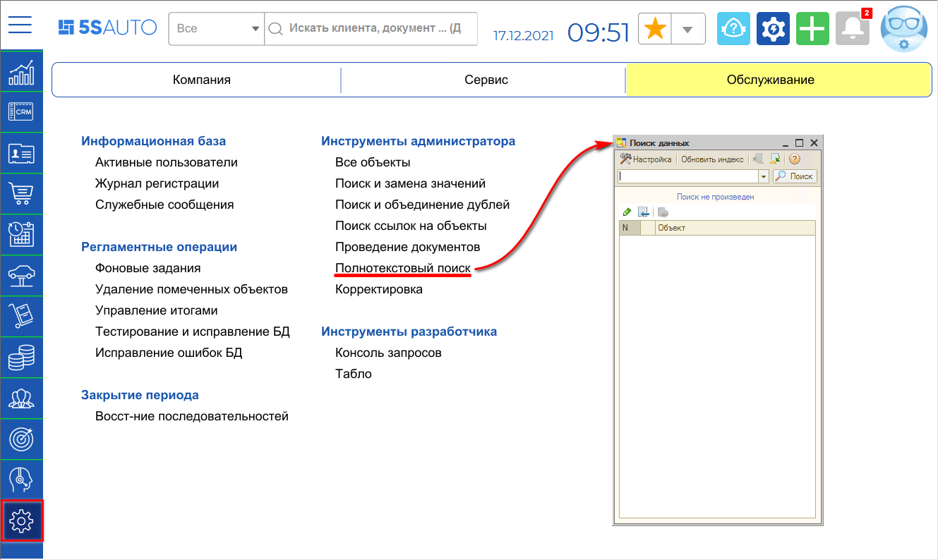Open the CRM section in sidebar
This screenshot has height=560, width=938.
click(21, 112)
